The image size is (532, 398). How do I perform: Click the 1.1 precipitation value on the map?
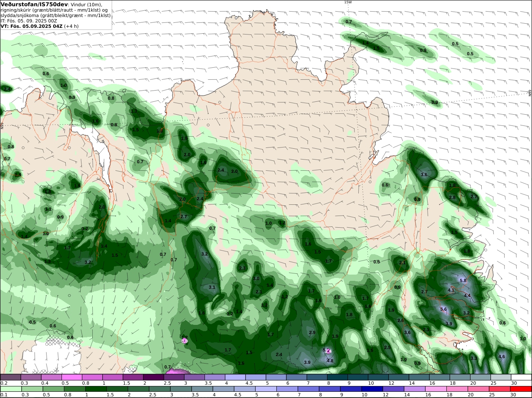[x=48, y=209]
